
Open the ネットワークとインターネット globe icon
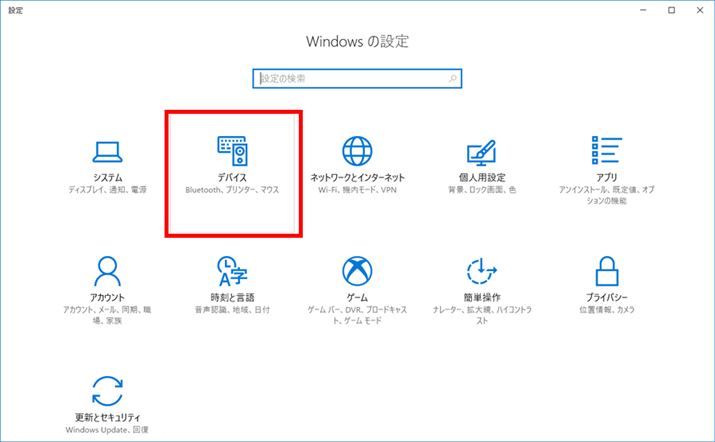point(357,151)
